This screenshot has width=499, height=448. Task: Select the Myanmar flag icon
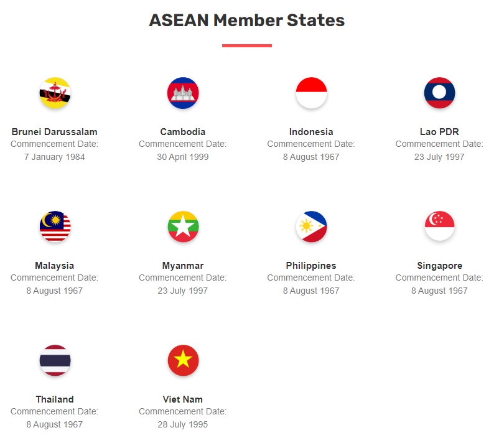tap(183, 227)
